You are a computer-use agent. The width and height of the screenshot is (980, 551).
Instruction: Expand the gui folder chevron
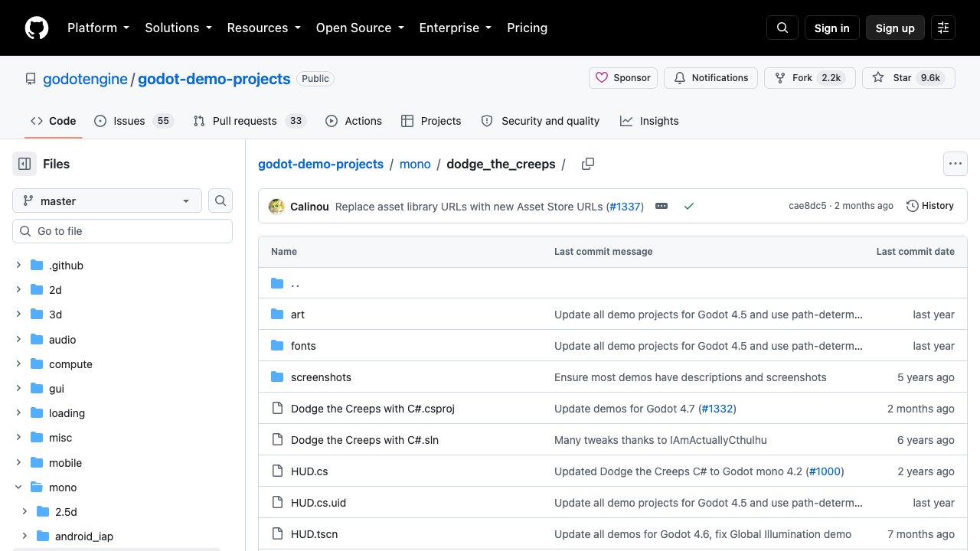[18, 389]
